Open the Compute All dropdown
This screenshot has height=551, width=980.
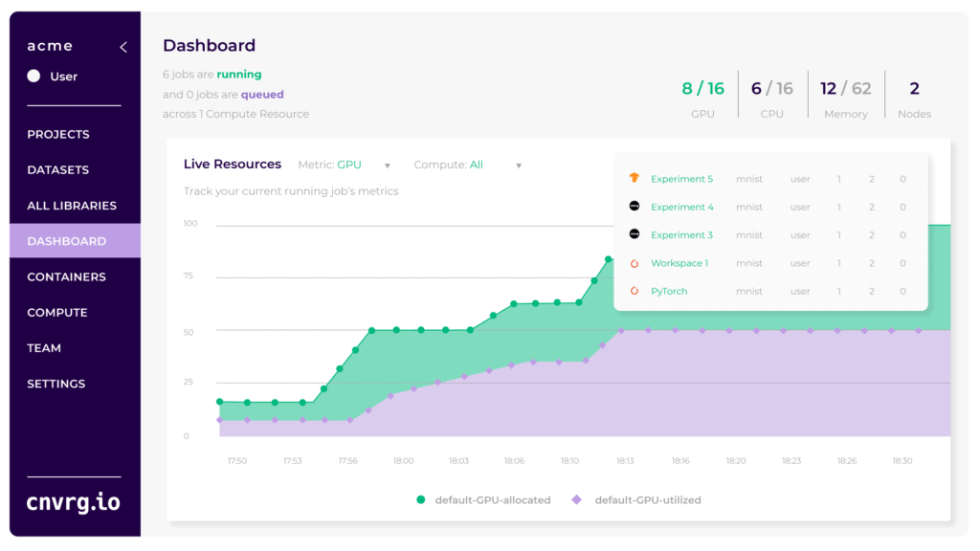coord(467,165)
